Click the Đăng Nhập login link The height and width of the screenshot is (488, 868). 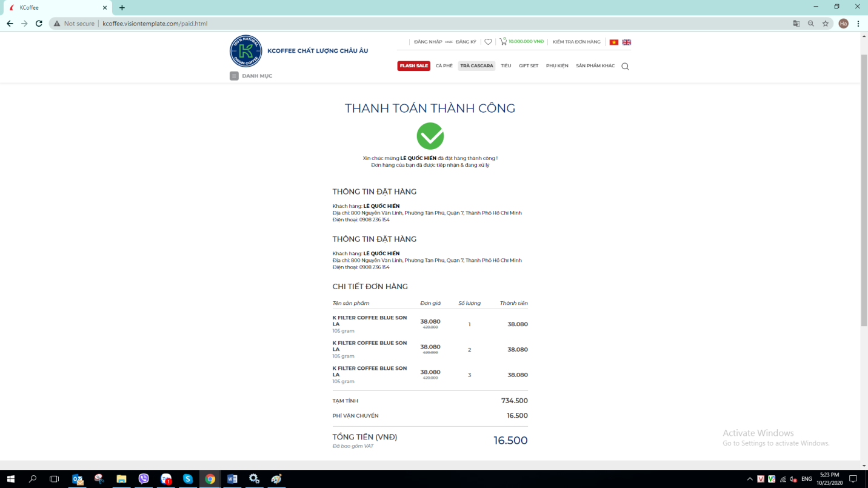tap(428, 42)
